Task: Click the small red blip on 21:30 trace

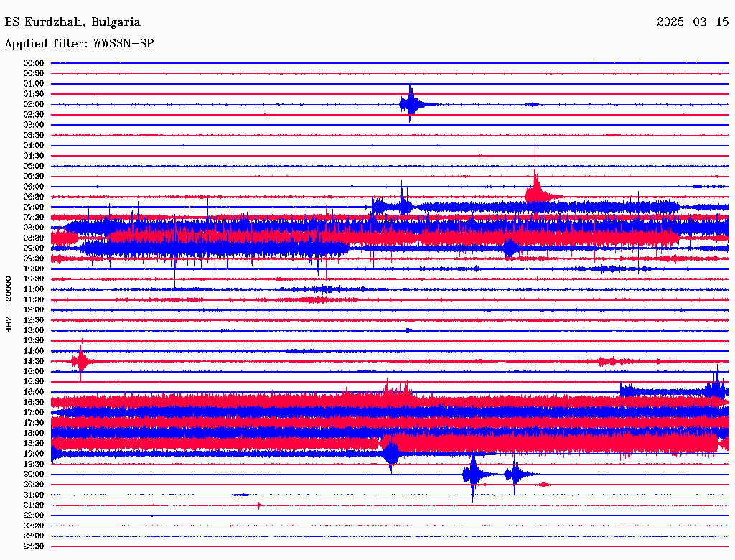Action: (259, 505)
